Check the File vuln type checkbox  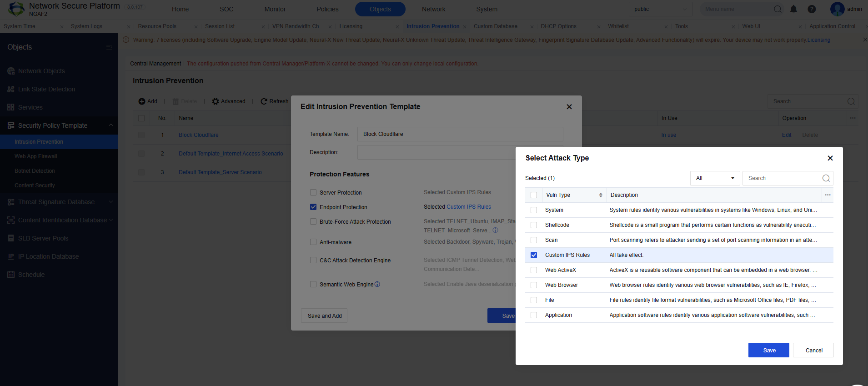[534, 300]
